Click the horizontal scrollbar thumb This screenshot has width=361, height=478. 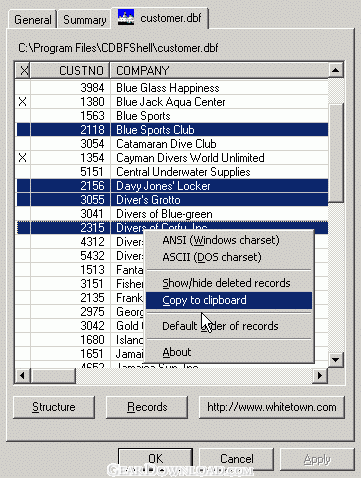point(53,376)
